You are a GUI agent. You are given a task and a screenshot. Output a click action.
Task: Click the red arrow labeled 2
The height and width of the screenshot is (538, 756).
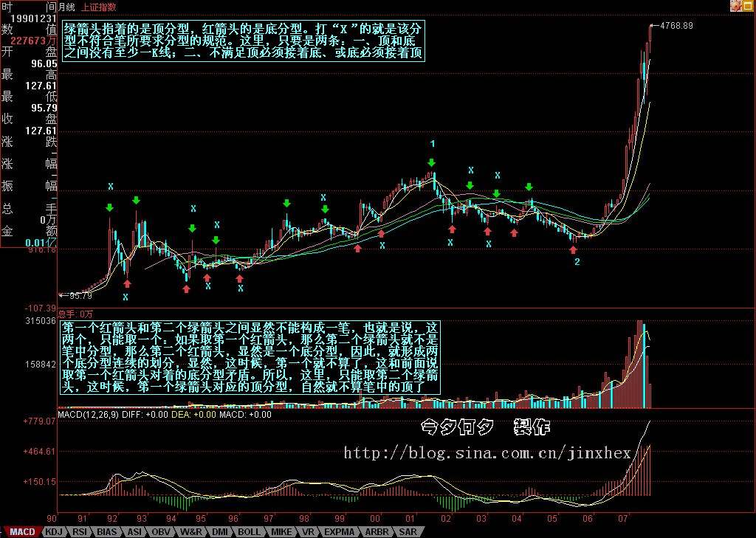pos(573,249)
